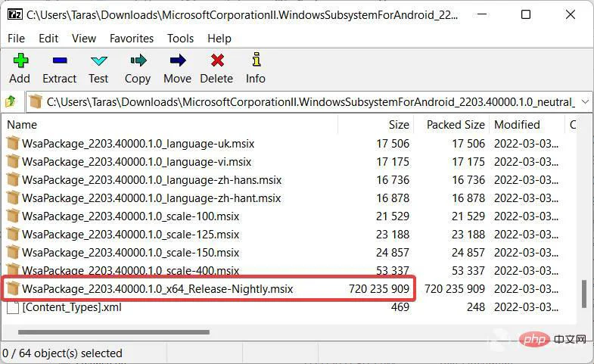The image size is (594, 364).
Task: Select WsaPackage_2203.40000.1.0_language-vi.msix file name
Action: (x=136, y=162)
